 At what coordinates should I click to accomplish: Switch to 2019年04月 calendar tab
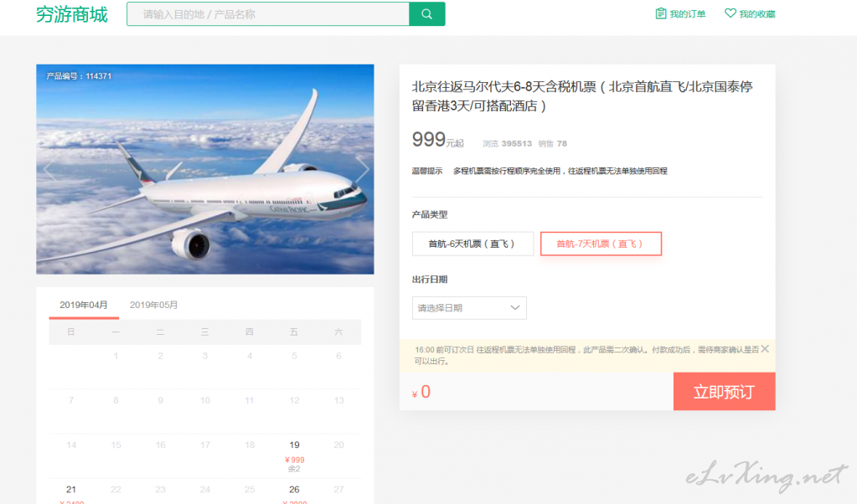point(84,305)
